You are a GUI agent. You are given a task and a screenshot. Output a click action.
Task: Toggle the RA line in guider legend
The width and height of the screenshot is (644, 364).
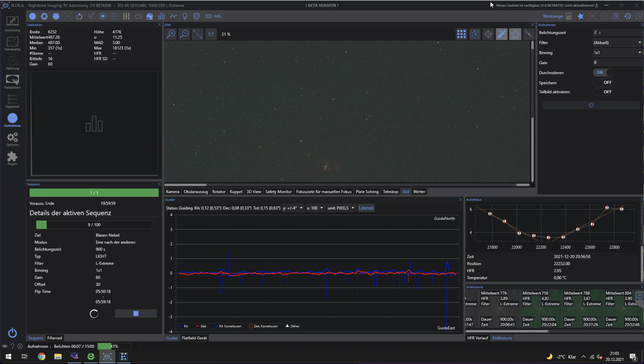click(x=184, y=326)
